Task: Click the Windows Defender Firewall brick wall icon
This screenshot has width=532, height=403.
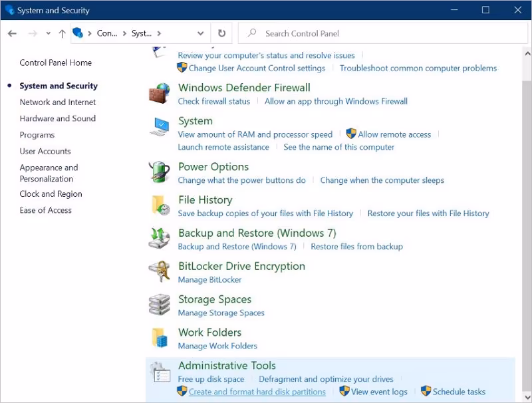Action: pos(159,93)
